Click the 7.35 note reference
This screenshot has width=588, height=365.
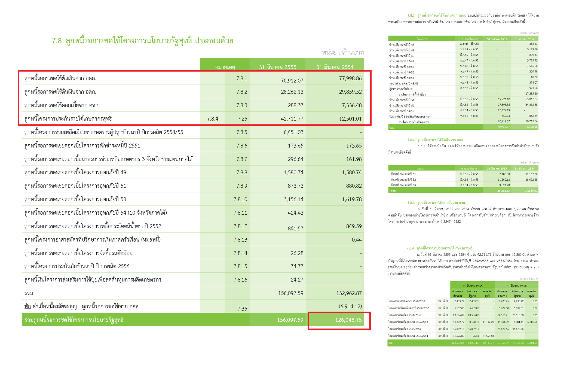[x=242, y=309]
